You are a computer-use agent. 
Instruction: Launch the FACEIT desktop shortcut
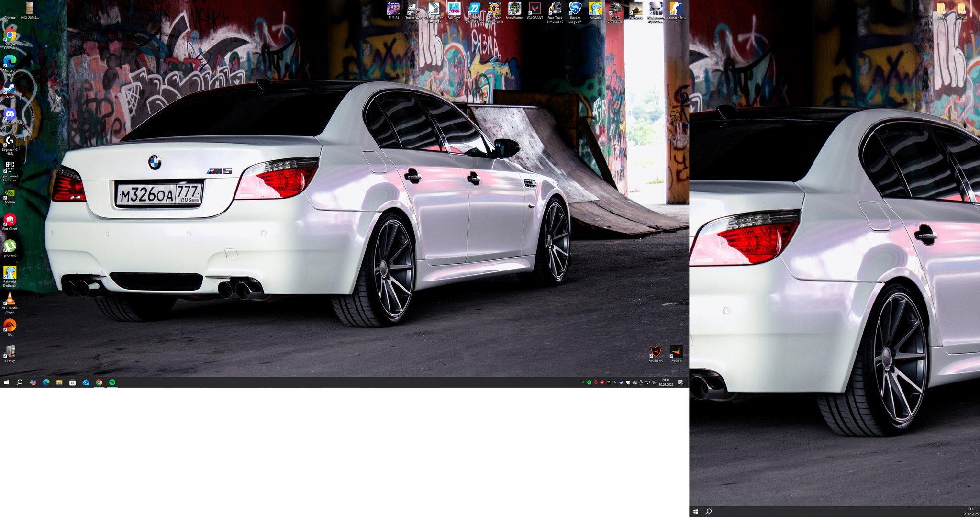[676, 354]
